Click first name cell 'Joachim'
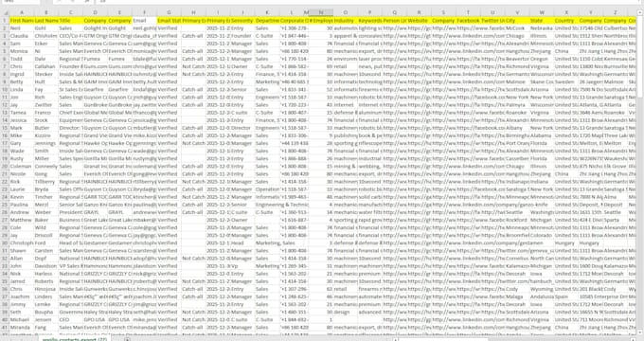The width and height of the screenshot is (644, 341). click(x=22, y=296)
